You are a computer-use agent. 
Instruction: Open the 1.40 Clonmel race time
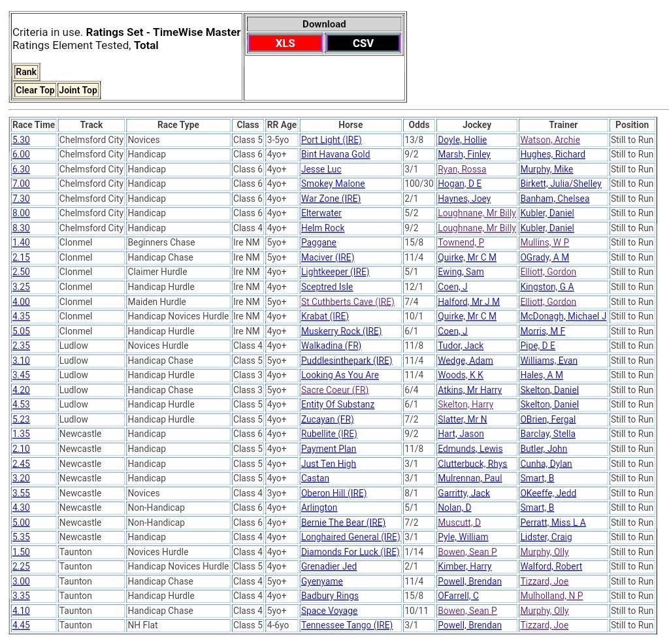click(21, 243)
